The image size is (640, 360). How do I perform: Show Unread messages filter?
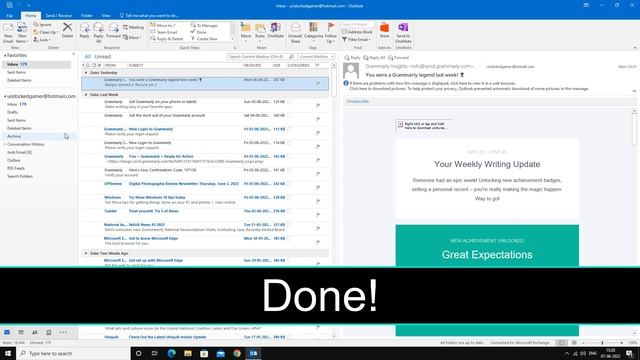click(102, 57)
